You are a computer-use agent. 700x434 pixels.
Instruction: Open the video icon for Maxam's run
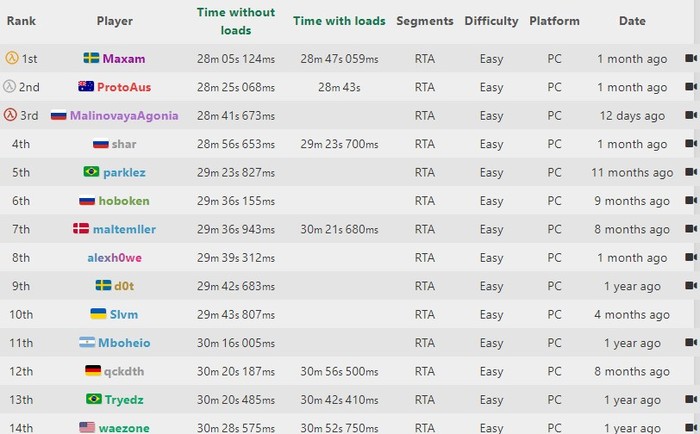[x=690, y=59]
